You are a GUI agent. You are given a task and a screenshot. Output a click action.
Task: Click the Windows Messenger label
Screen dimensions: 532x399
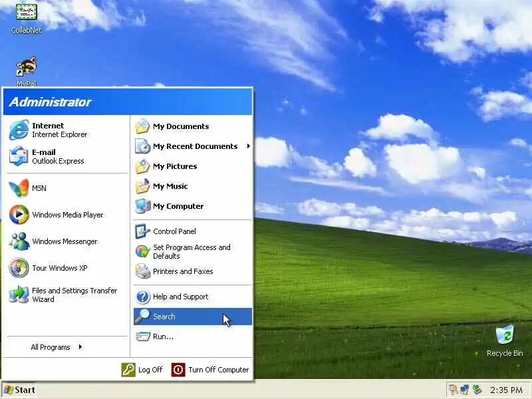[65, 241]
